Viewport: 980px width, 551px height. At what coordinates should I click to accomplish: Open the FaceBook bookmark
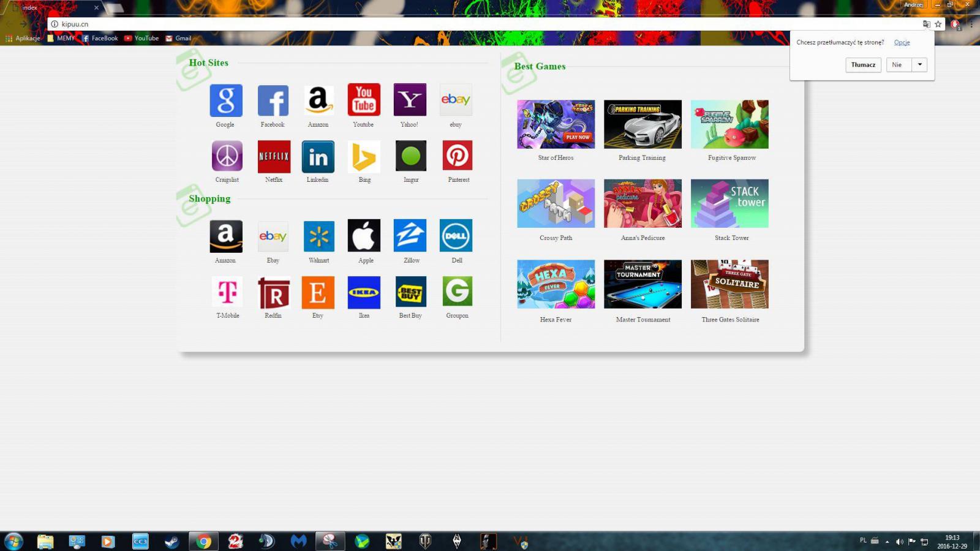coord(100,38)
